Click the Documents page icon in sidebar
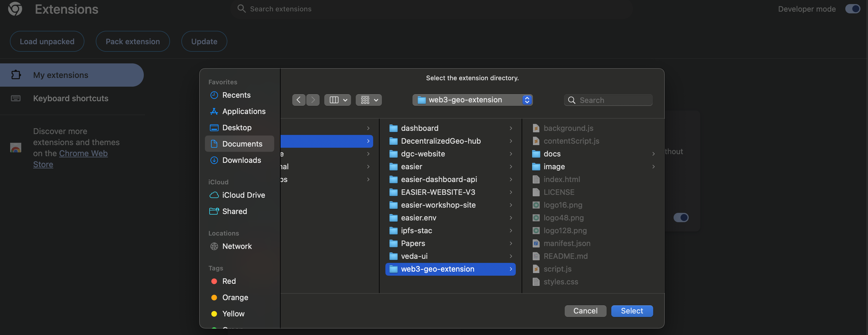This screenshot has width=868, height=335. coord(214,144)
